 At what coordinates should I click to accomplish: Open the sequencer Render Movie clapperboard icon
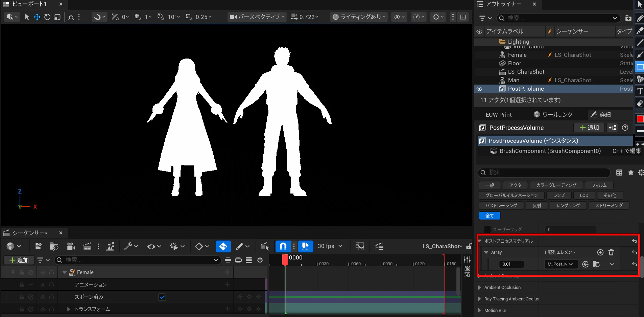[x=87, y=247]
